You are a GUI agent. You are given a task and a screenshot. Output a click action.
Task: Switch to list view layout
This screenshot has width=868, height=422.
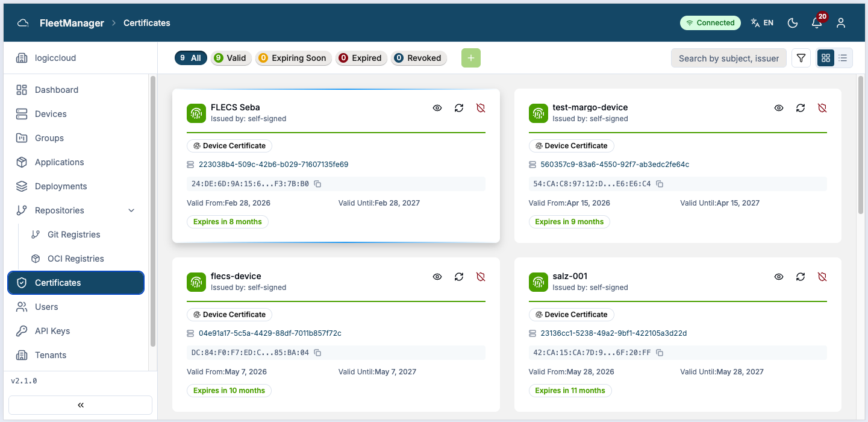(x=843, y=58)
